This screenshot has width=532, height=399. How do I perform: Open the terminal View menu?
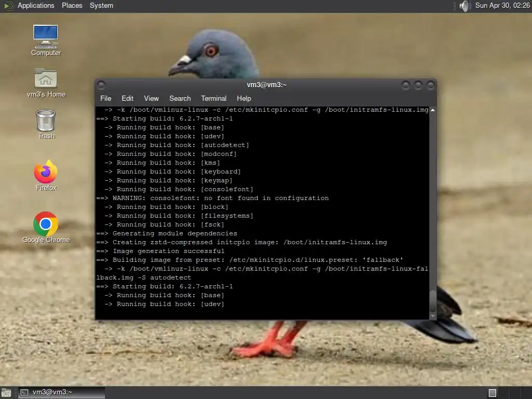151,98
